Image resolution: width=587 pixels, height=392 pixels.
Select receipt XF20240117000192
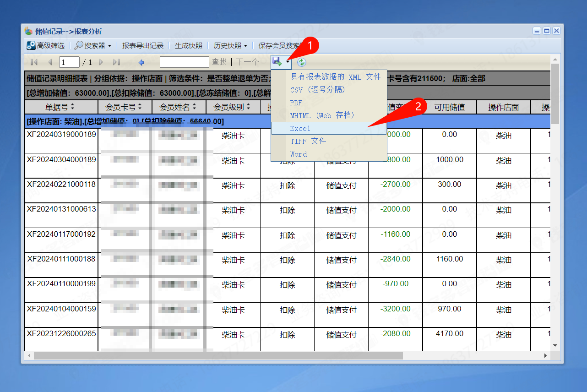[61, 234]
